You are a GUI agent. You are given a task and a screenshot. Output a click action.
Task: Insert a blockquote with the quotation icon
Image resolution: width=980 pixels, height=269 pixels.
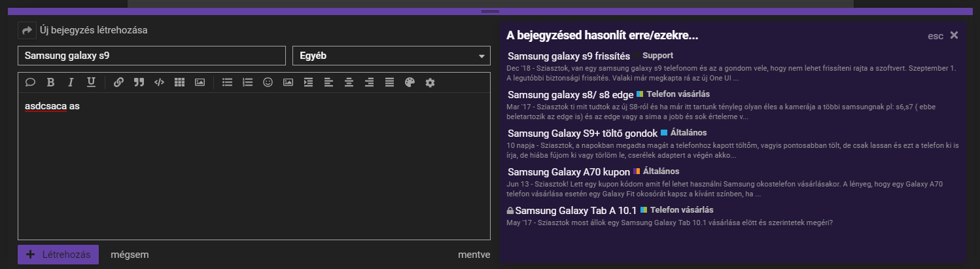point(139,82)
